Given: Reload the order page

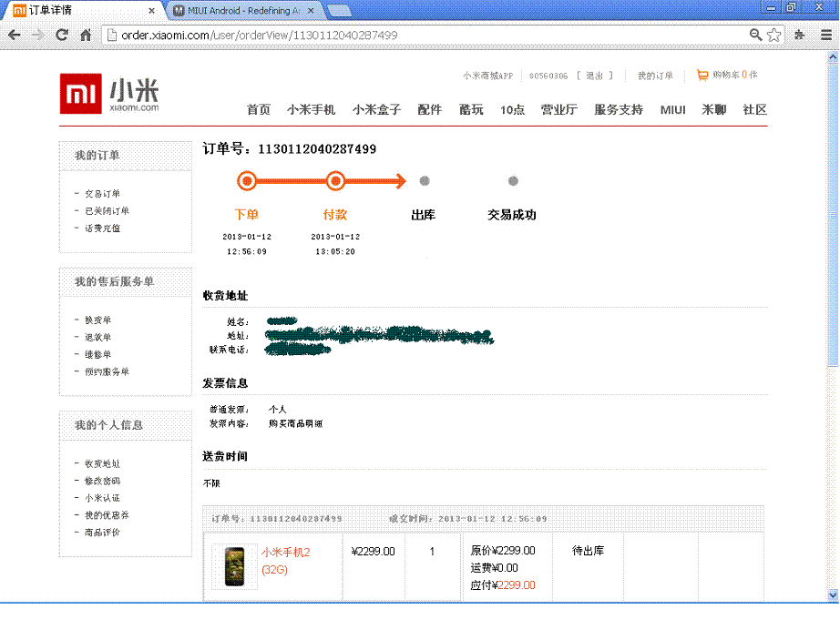Looking at the screenshot, I should 62,36.
